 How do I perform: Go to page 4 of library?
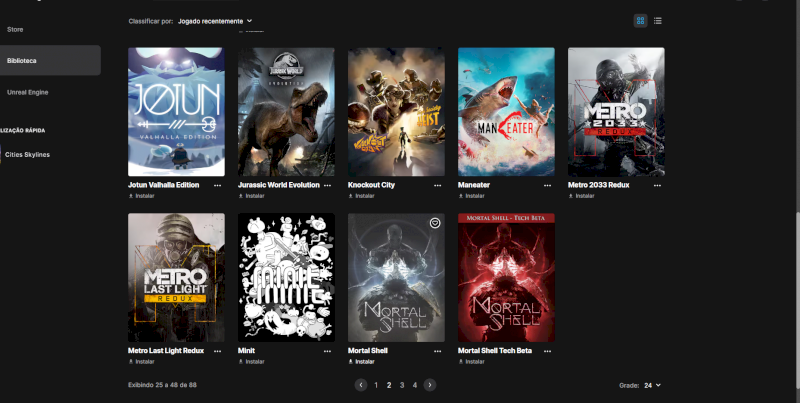(x=414, y=384)
